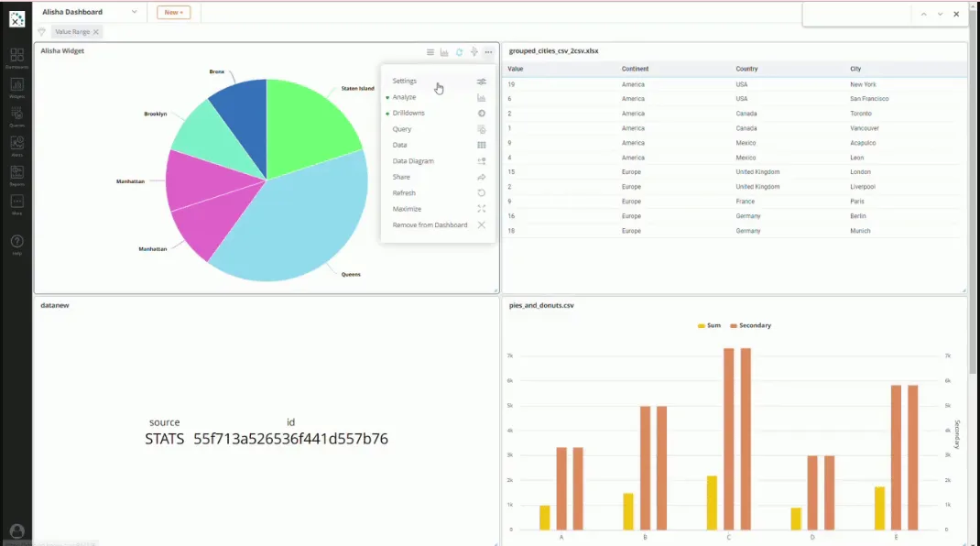Click inside the search find input box
Image resolution: width=980 pixels, height=546 pixels.
[x=855, y=14]
